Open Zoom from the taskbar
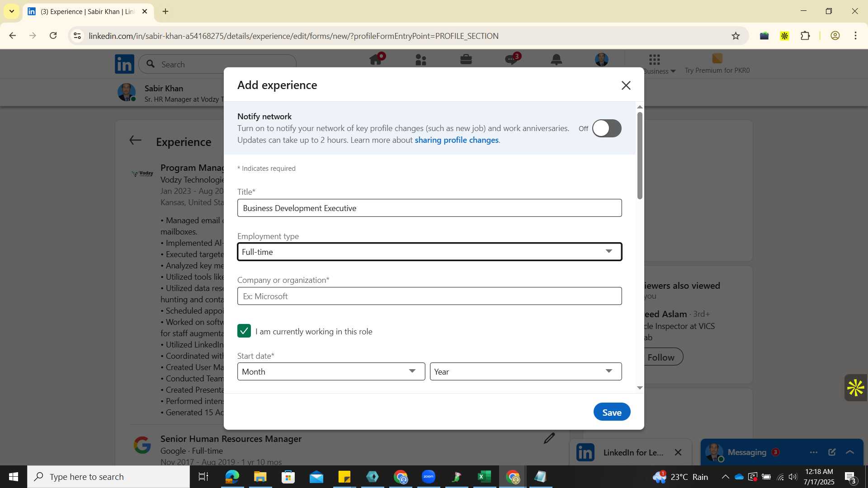 [x=429, y=477]
